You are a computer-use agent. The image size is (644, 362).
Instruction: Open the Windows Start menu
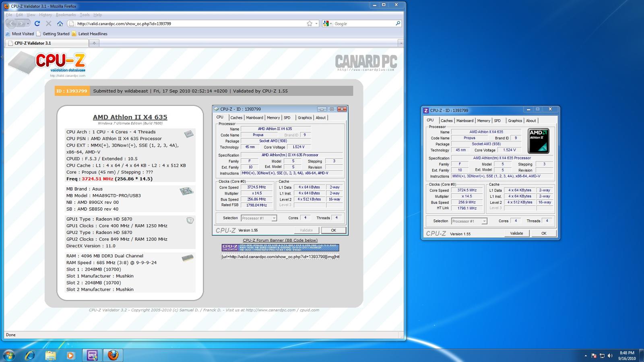(x=9, y=355)
